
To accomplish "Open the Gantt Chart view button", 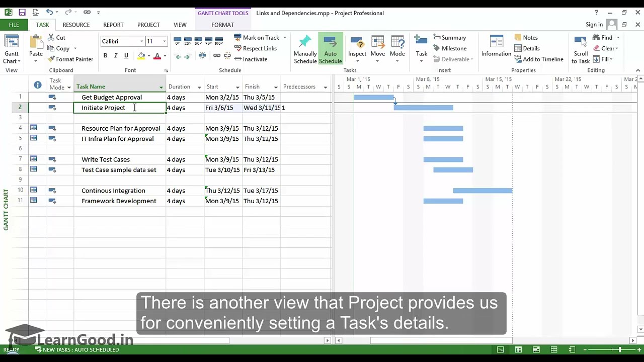I will click(11, 50).
